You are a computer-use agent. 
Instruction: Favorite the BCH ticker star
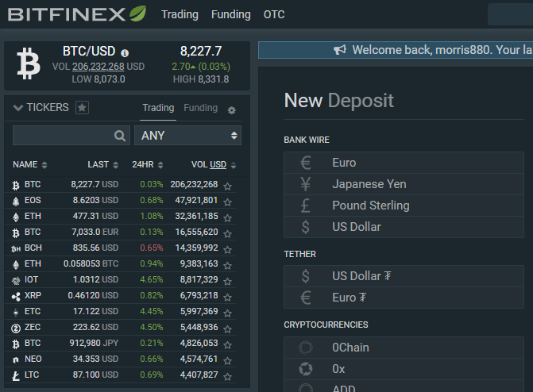coord(227,250)
